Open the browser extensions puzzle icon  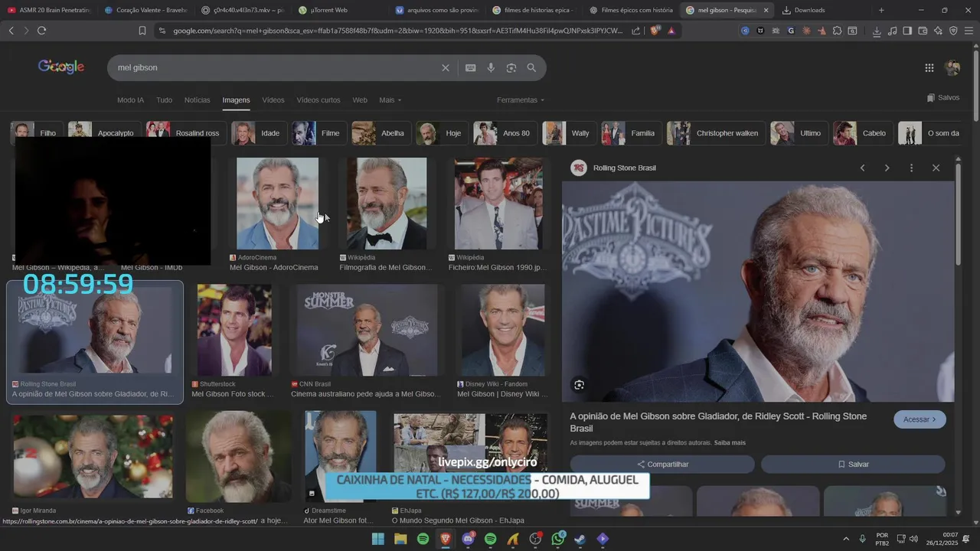click(x=837, y=31)
